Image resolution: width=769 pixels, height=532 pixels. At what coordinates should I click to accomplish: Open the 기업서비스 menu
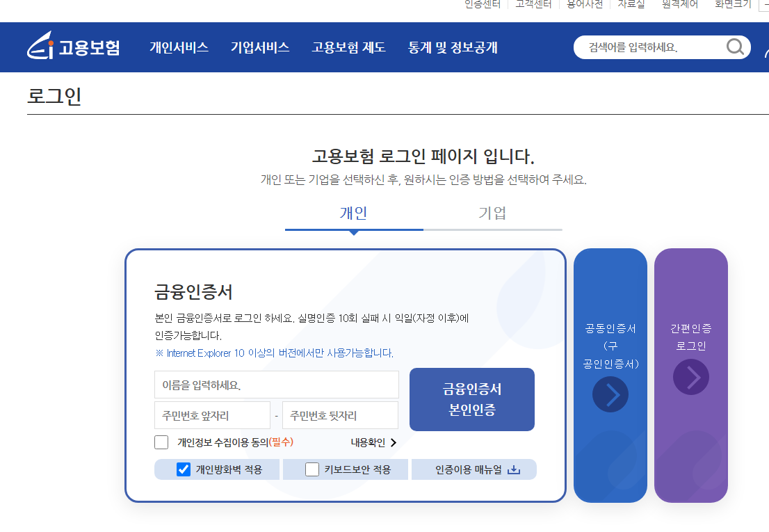(x=260, y=47)
